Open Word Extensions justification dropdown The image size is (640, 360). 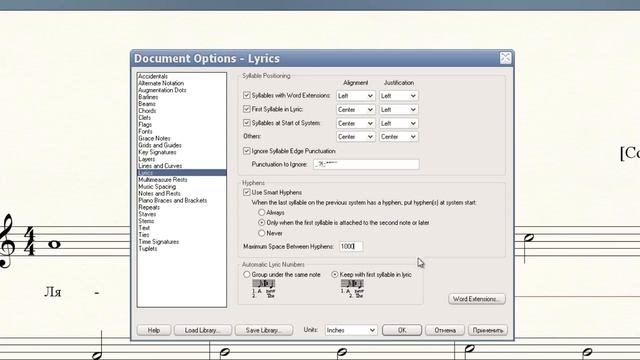tap(398, 96)
